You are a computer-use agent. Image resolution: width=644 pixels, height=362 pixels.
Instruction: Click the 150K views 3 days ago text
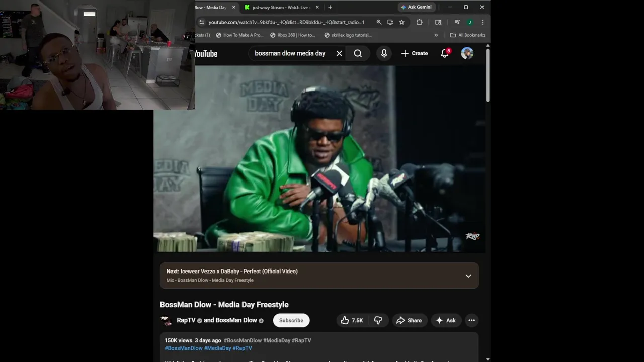[193, 340]
